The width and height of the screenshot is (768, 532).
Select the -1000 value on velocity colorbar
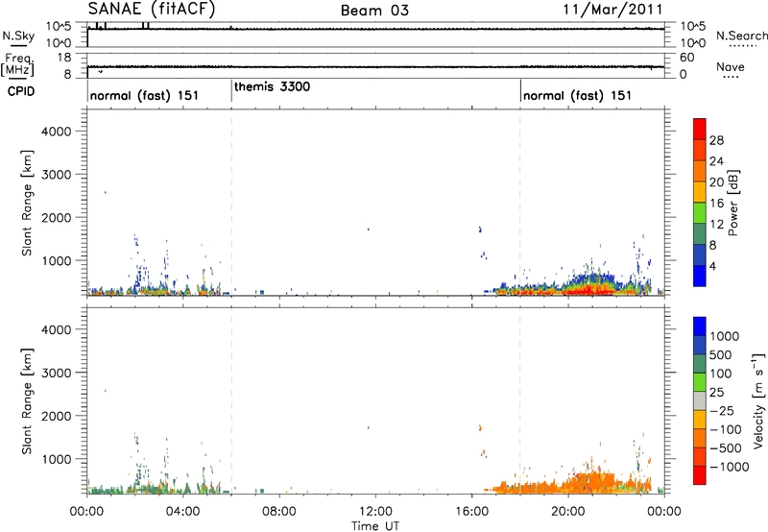730,467
